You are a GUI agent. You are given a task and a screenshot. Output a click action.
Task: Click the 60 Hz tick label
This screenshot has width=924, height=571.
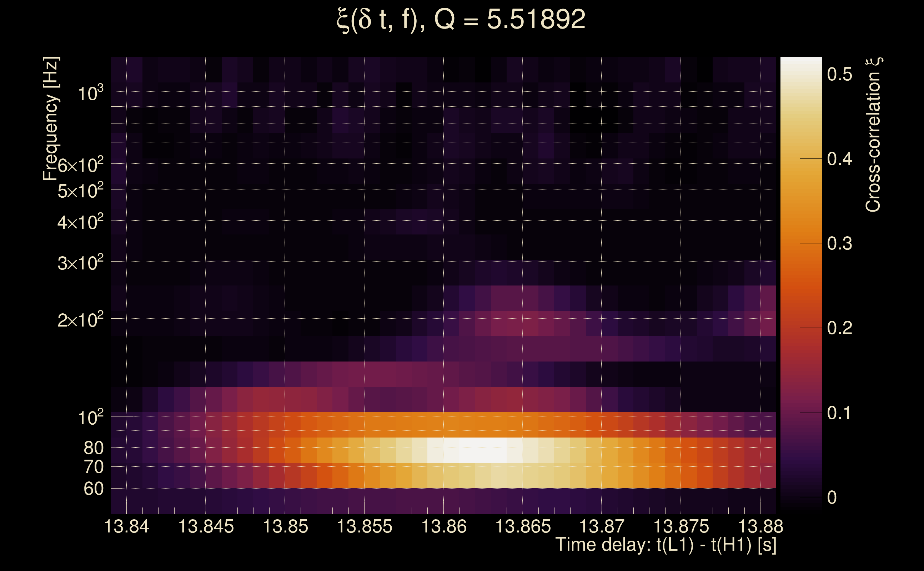[x=93, y=489]
